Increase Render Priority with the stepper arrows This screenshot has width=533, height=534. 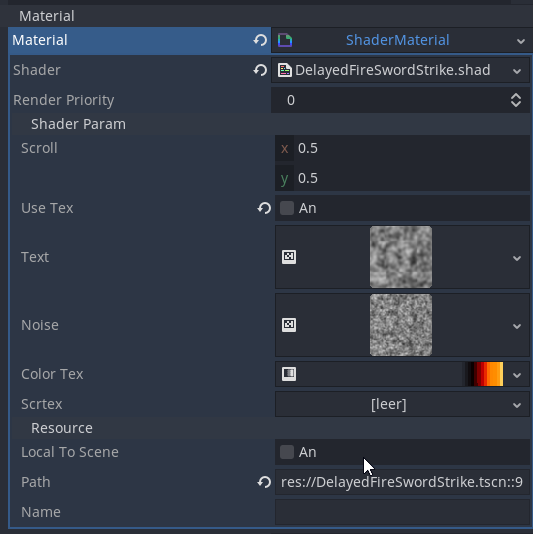point(516,96)
